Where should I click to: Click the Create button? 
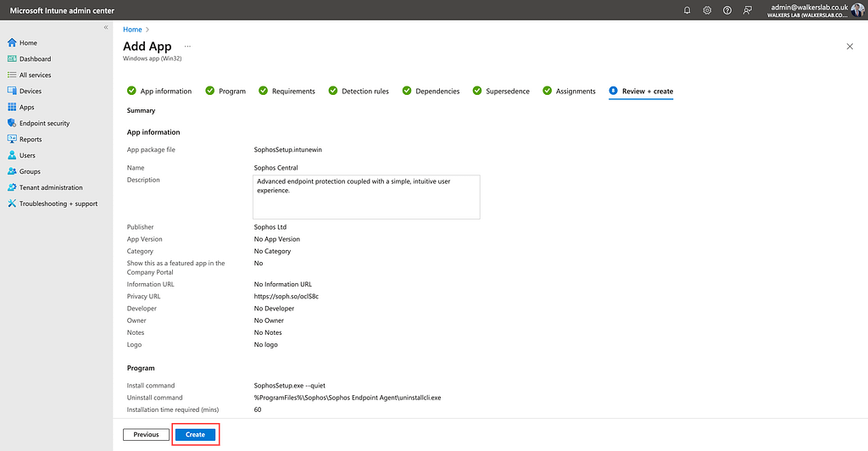coord(195,434)
